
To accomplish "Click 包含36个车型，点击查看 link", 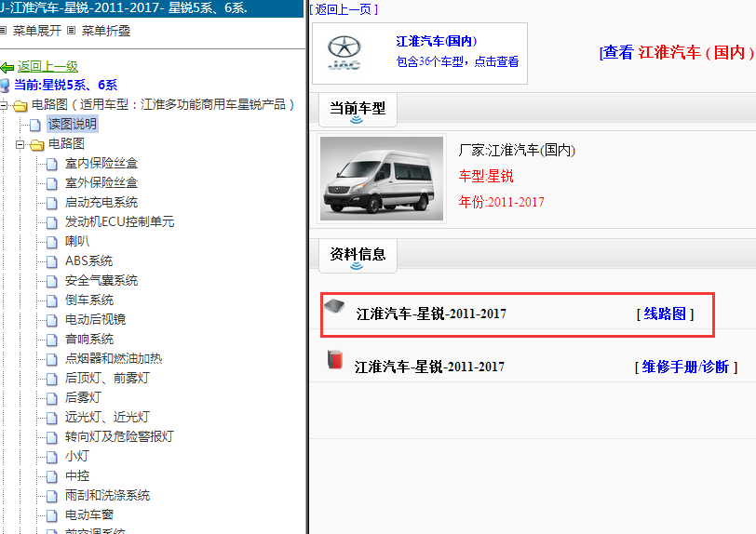I will (457, 61).
